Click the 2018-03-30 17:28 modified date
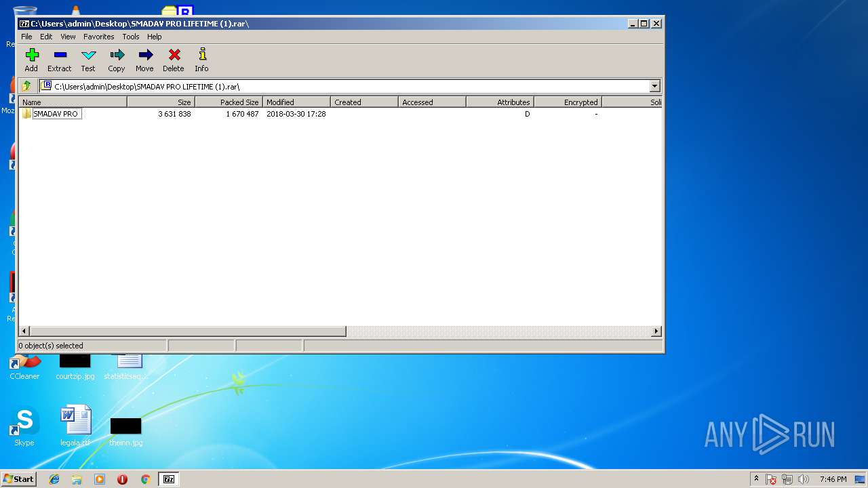This screenshot has width=868, height=488. tap(296, 114)
